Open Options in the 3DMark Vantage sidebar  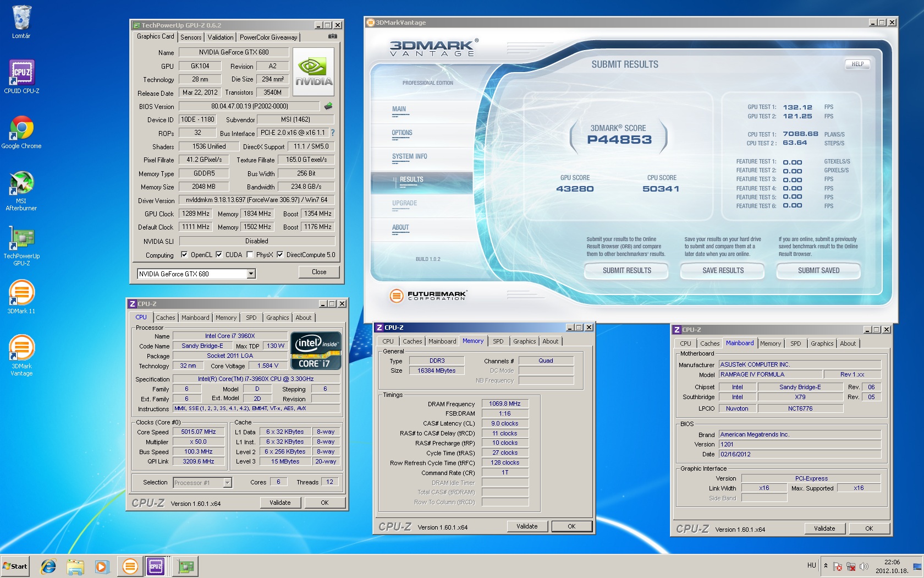[x=402, y=133]
